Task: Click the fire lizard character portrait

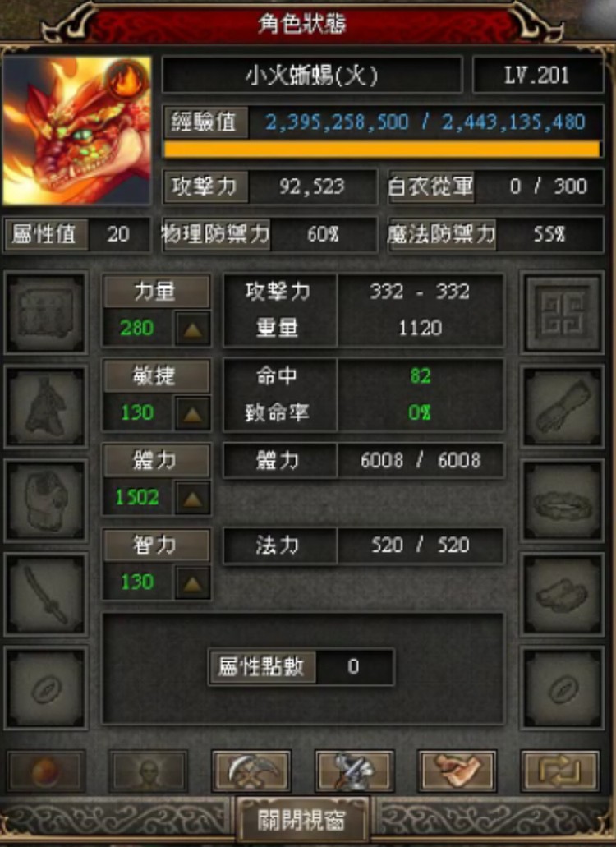Action: click(x=76, y=130)
